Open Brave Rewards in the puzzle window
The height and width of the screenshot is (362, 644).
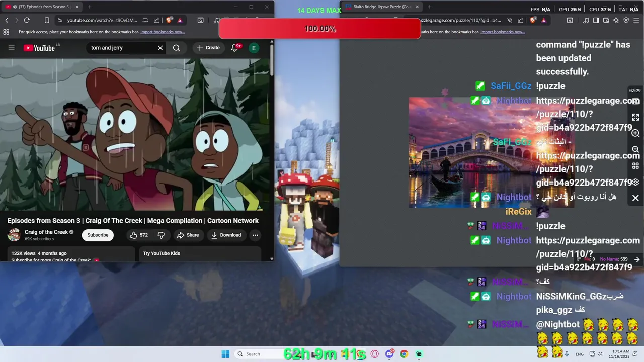[x=544, y=20]
